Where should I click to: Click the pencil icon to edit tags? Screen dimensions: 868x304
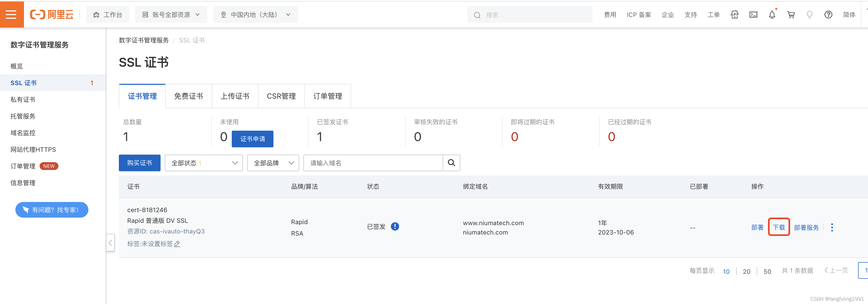177,244
